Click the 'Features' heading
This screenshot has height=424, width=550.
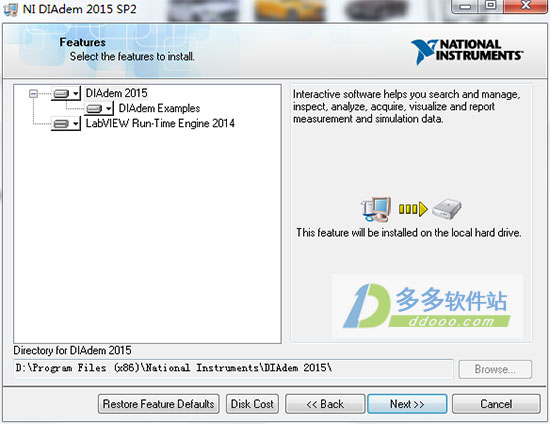(82, 42)
